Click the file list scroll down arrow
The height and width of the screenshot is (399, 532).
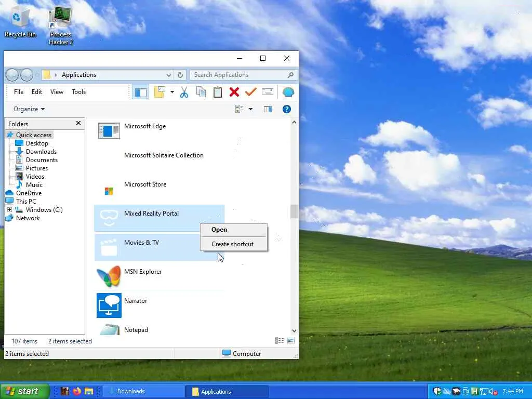[x=294, y=331]
